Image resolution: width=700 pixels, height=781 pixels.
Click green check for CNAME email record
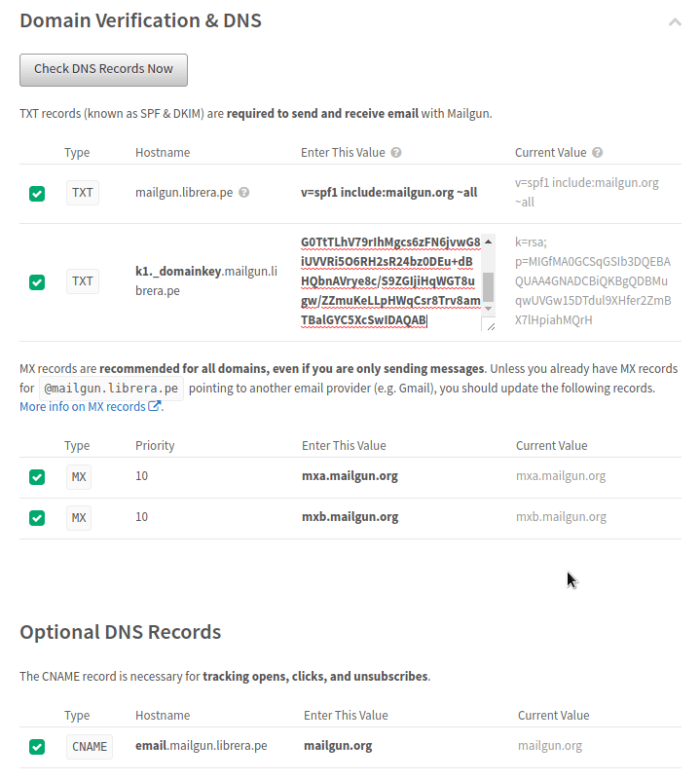coord(37,747)
